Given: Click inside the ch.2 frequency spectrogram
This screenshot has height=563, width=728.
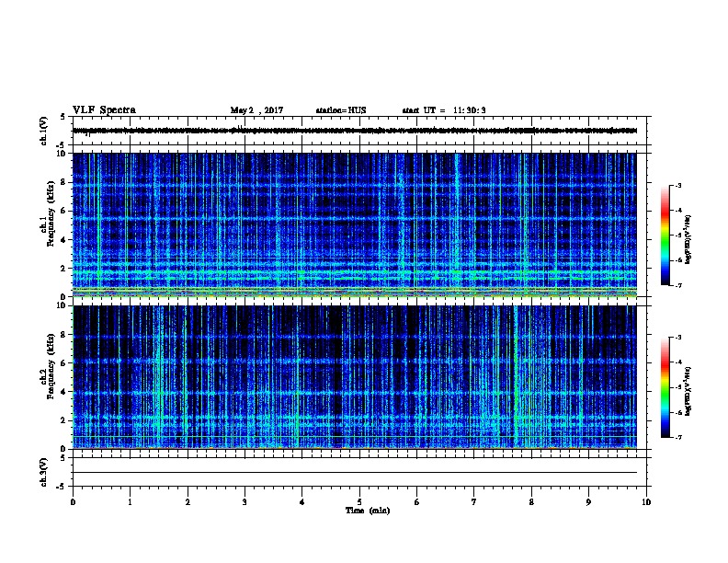Looking at the screenshot, I should coord(355,377).
